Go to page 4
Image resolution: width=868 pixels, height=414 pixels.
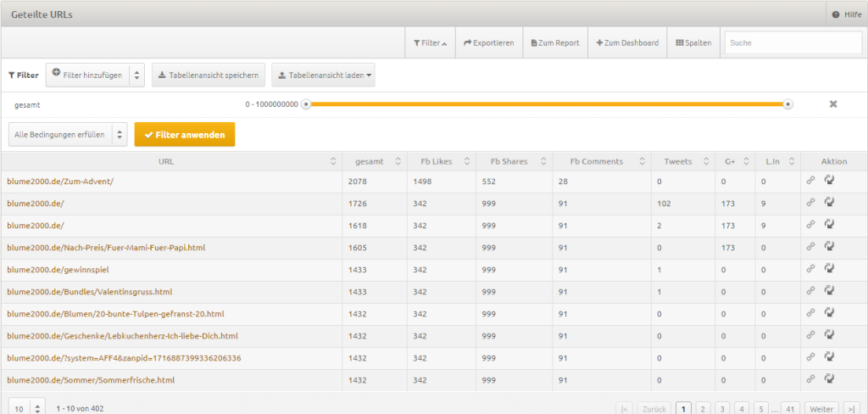(741, 409)
